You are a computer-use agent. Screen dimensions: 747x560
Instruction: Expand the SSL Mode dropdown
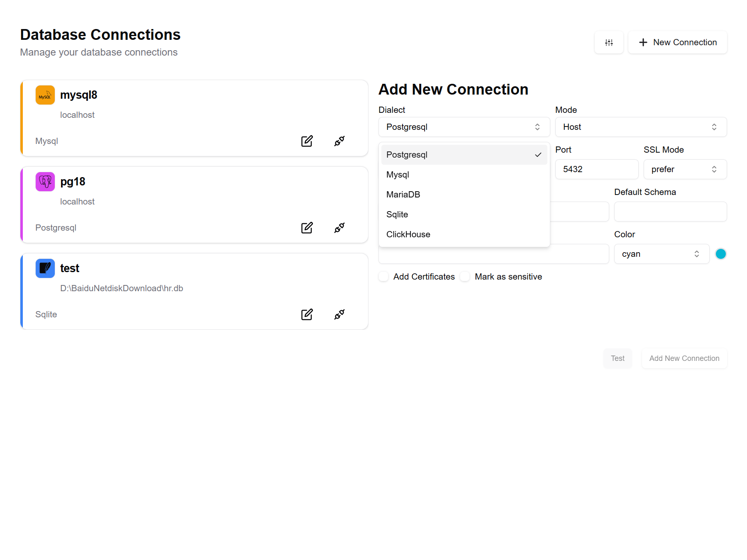(x=685, y=169)
